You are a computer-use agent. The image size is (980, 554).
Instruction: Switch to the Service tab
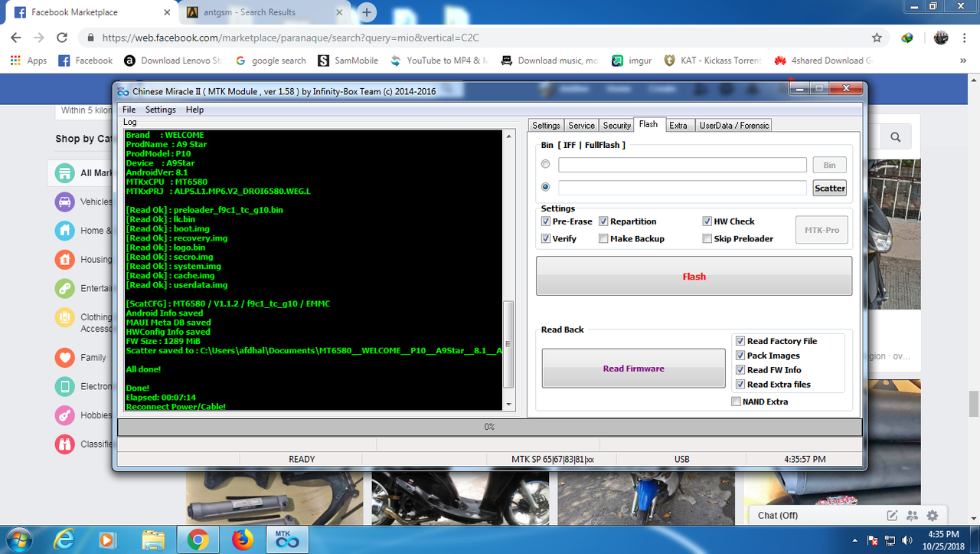click(x=581, y=125)
